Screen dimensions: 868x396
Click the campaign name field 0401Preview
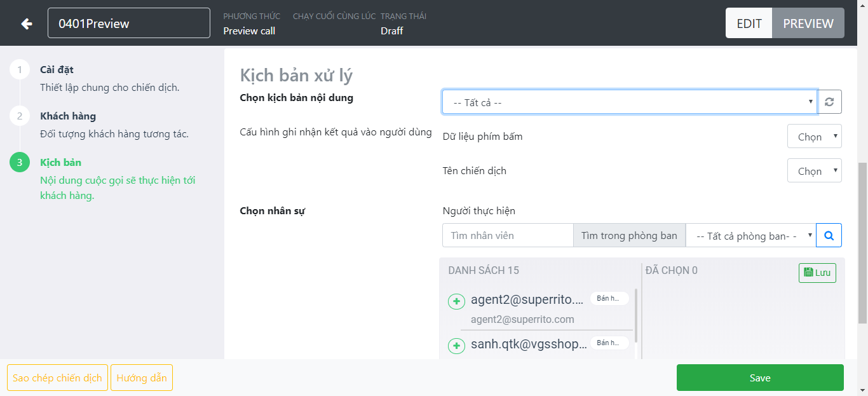pyautogui.click(x=129, y=24)
